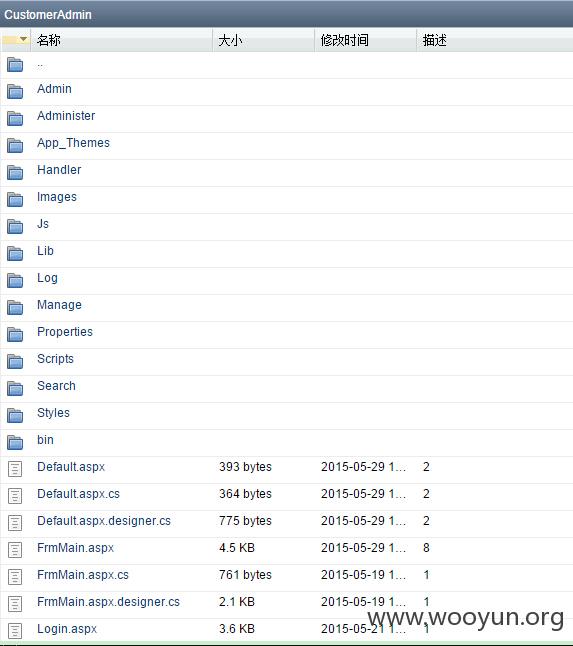573x646 pixels.
Task: Click the 364 bytes size cell
Action: click(x=245, y=494)
